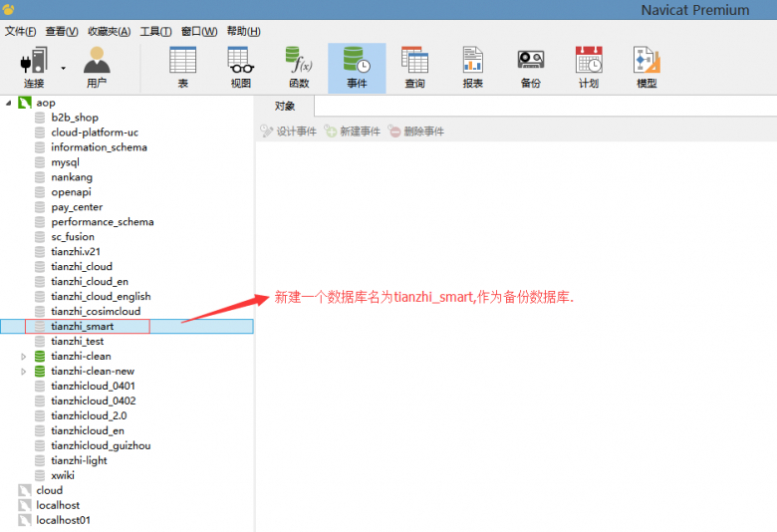Open the 用户 (User) manager

(x=97, y=68)
